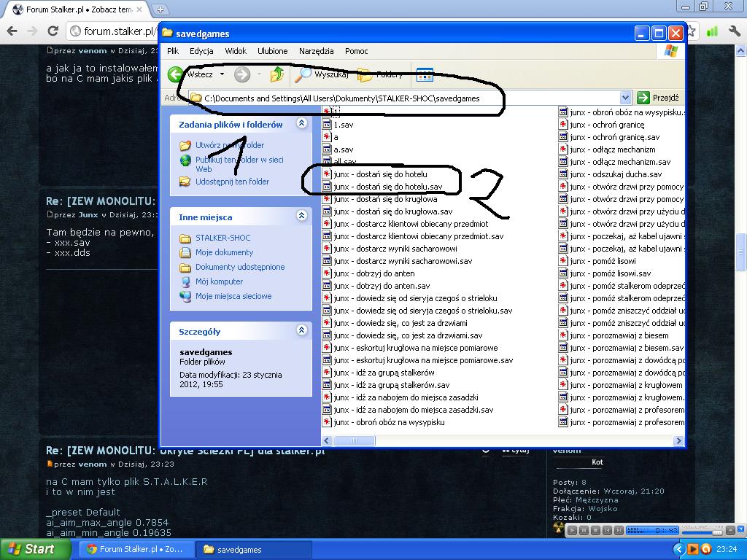Viewport: 747px width, 560px height.
Task: Open the Views button in Explorer toolbar
Action: pos(425,74)
